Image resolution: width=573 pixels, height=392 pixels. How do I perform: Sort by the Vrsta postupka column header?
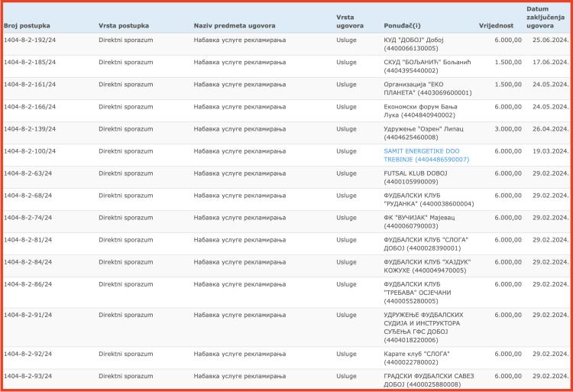[x=124, y=25]
